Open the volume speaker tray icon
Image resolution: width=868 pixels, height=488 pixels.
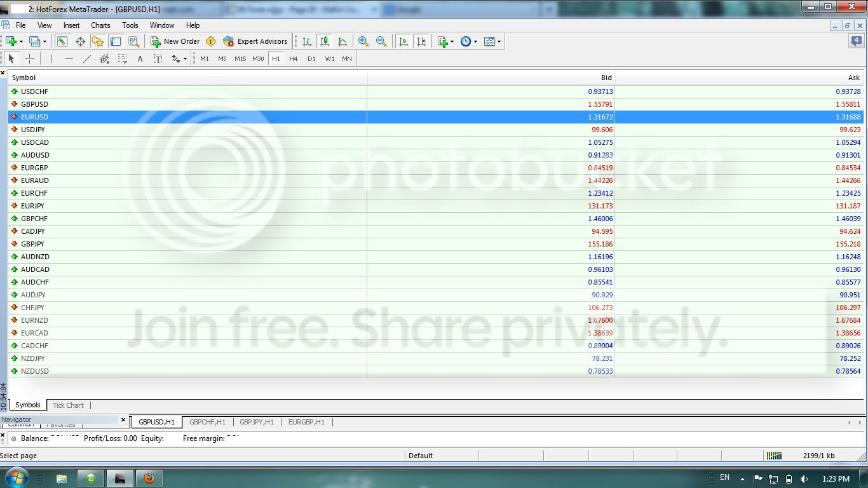click(x=804, y=478)
